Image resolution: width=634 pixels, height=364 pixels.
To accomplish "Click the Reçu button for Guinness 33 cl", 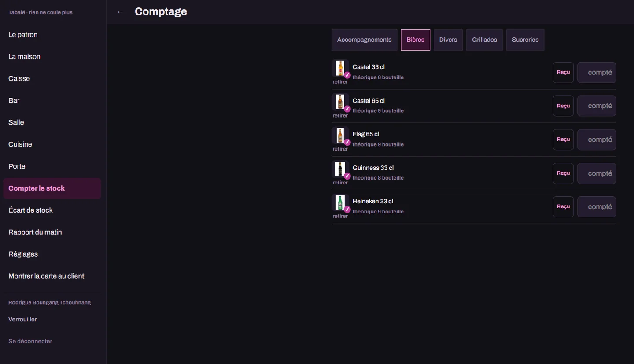I will click(563, 173).
